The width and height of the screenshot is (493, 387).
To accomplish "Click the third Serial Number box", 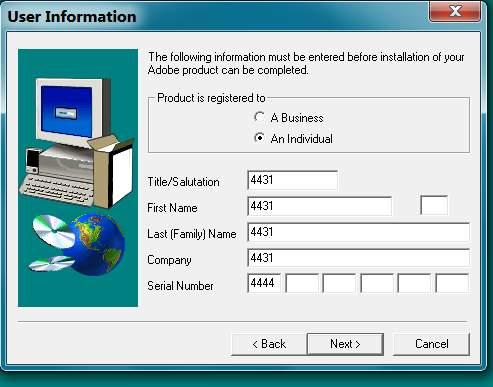I will (x=339, y=283).
